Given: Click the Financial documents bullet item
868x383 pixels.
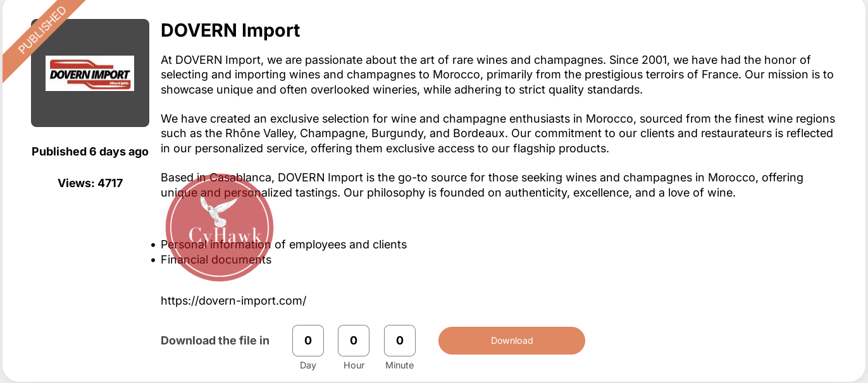Looking at the screenshot, I should point(216,260).
